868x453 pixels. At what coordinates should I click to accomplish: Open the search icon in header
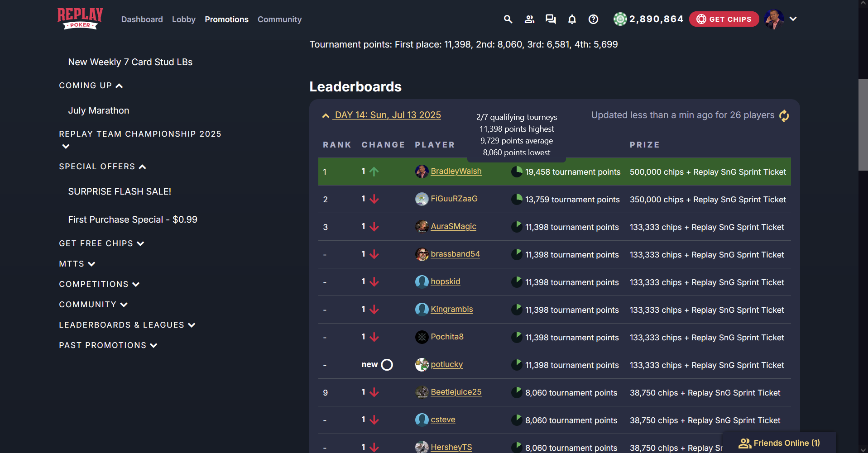click(508, 19)
